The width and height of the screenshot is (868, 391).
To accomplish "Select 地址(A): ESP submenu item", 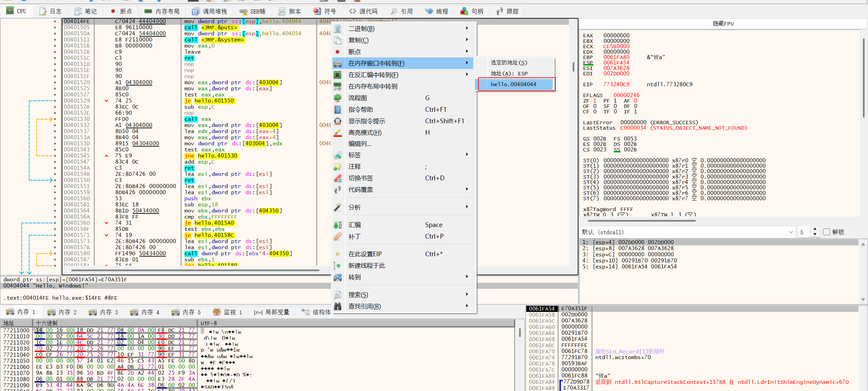I will pyautogui.click(x=514, y=73).
